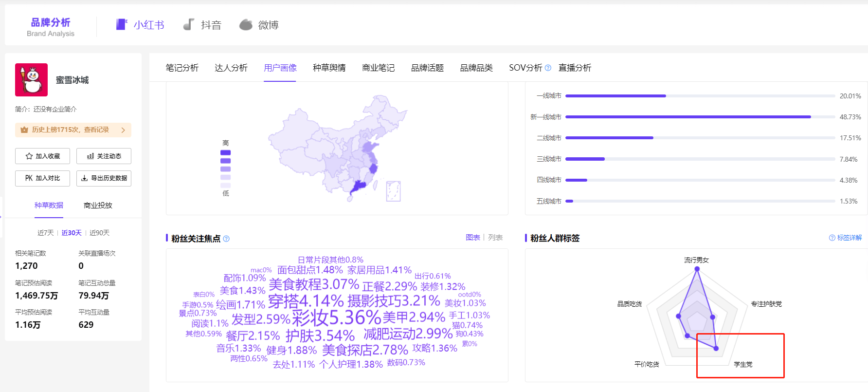Open 标签详解 tag details link
Image resolution: width=868 pixels, height=392 pixels.
coord(846,238)
